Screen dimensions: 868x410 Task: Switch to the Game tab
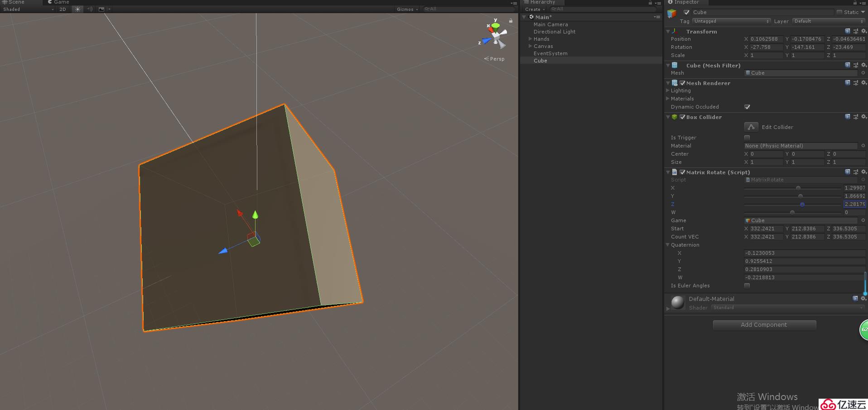coord(58,2)
